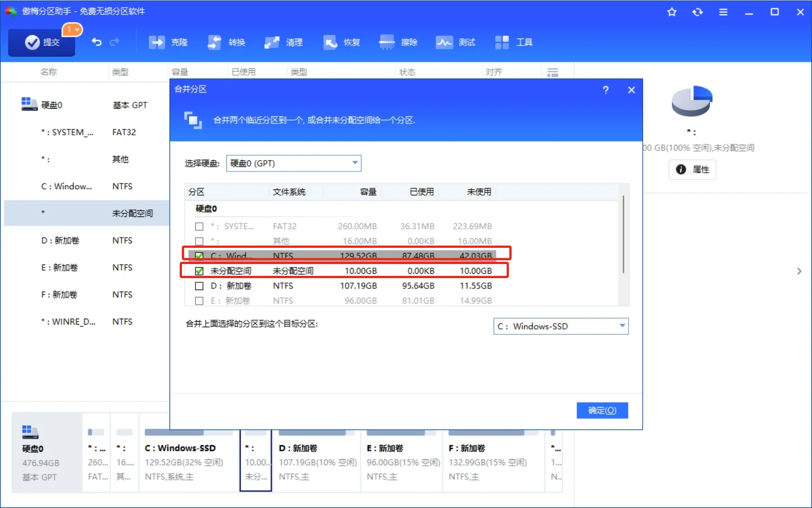Click the help question mark in dialog
Screen dimensions: 812x508
pos(606,90)
